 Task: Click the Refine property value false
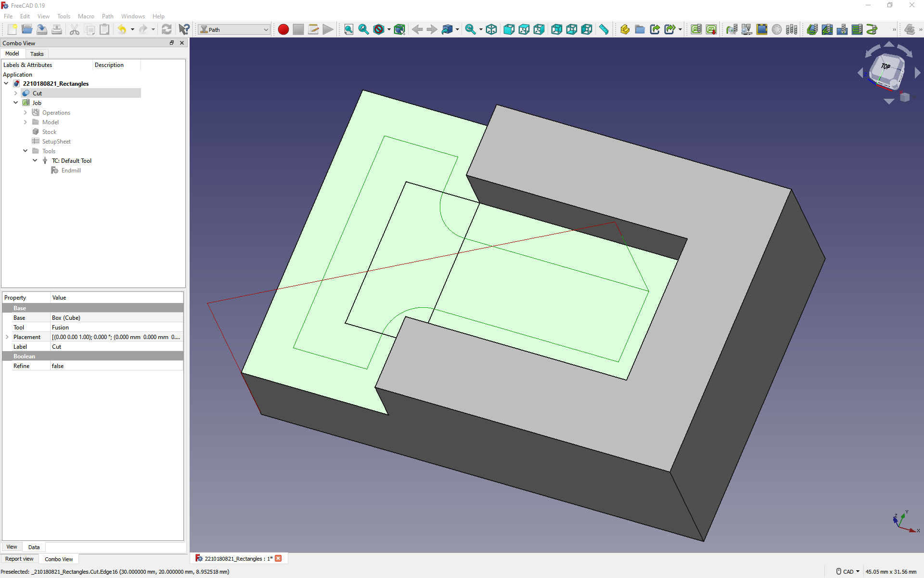pyautogui.click(x=58, y=366)
